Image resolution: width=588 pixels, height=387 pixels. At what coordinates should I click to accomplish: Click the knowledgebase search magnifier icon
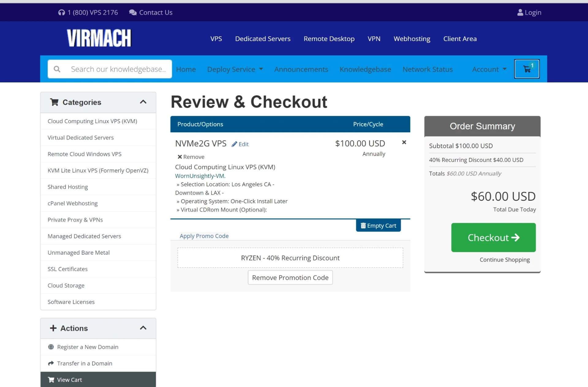pos(57,69)
